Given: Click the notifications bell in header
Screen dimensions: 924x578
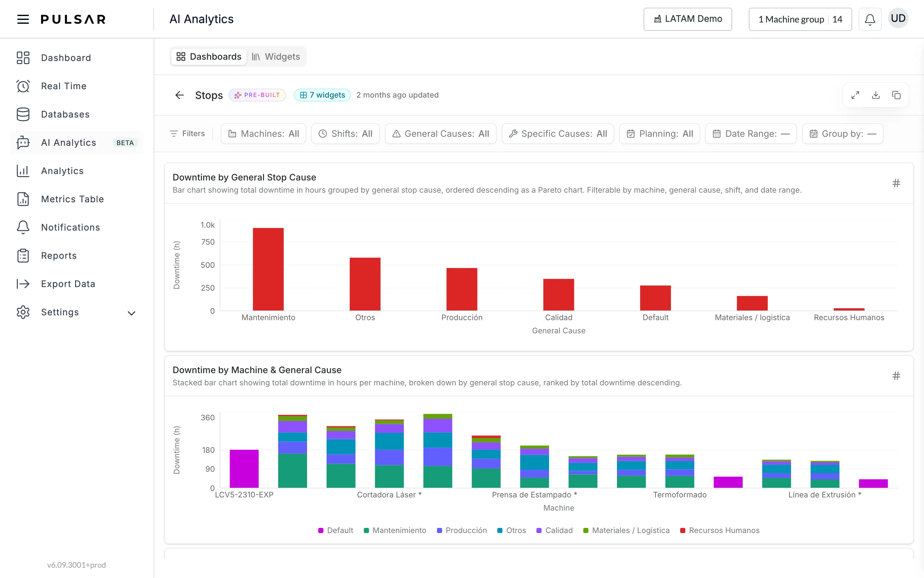Looking at the screenshot, I should (870, 19).
